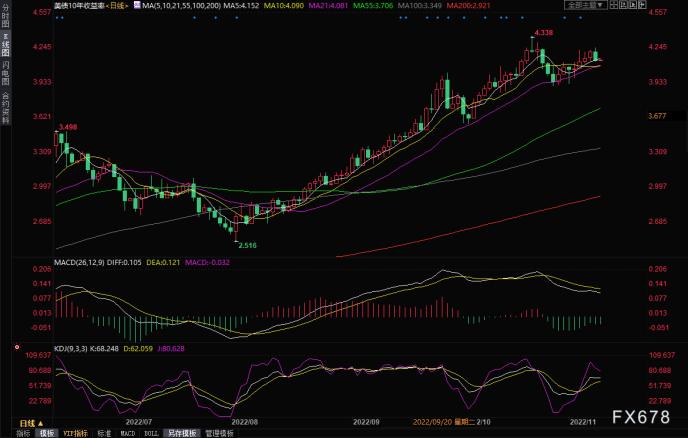The image size is (688, 438).
Task: Click the 0.205 value on right MACD axis
Action: [657, 269]
